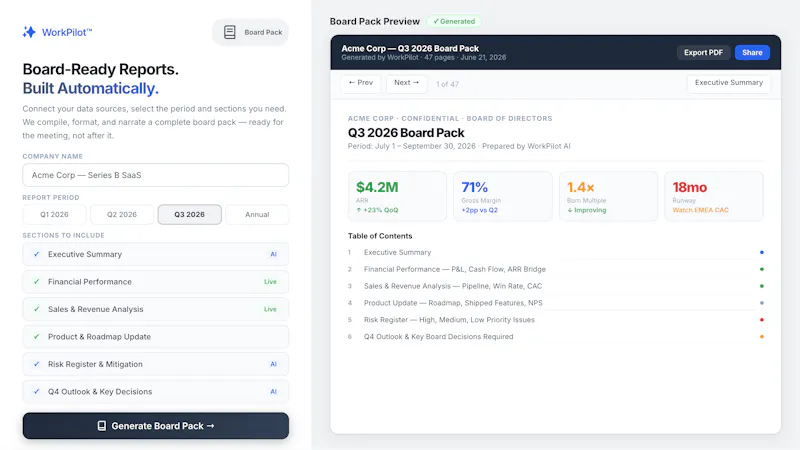Click the '+23% QoQ' growth text

tap(377, 210)
